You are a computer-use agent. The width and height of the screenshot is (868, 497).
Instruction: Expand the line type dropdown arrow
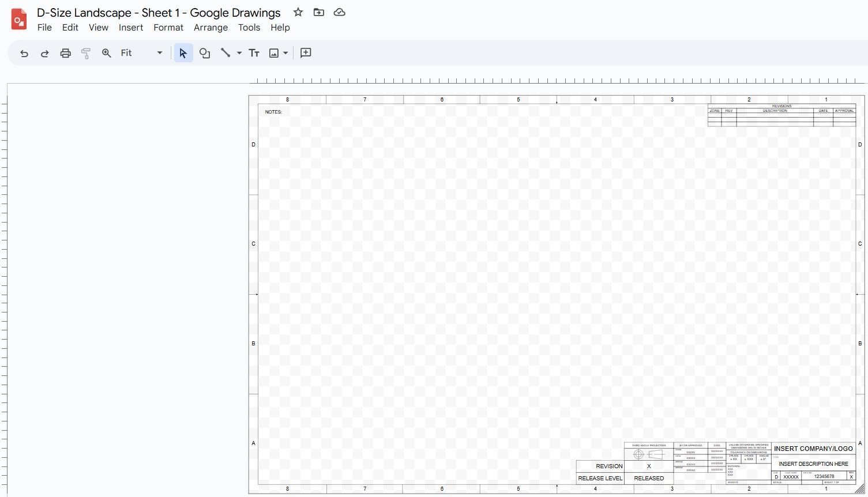(x=239, y=53)
